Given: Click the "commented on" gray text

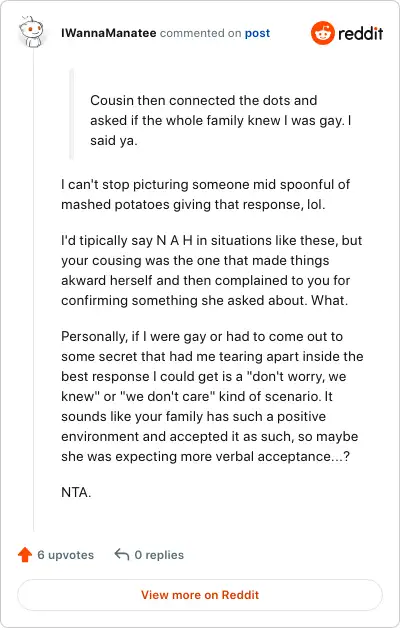Looking at the screenshot, I should pos(201,33).
